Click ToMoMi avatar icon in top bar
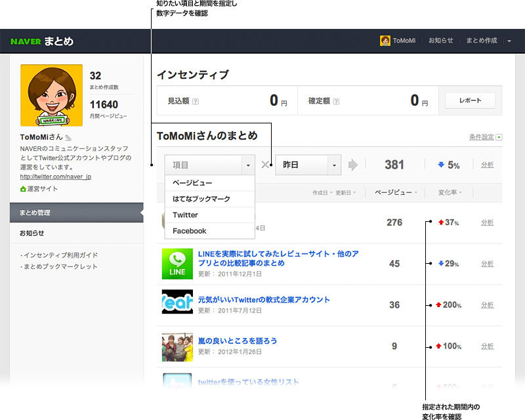This screenshot has height=420, width=525. (385, 41)
